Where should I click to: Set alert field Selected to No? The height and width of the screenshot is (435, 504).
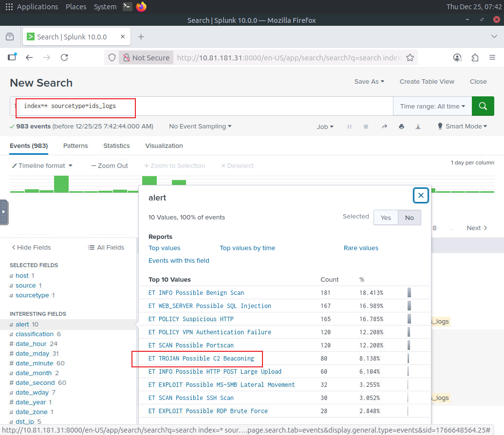[409, 217]
